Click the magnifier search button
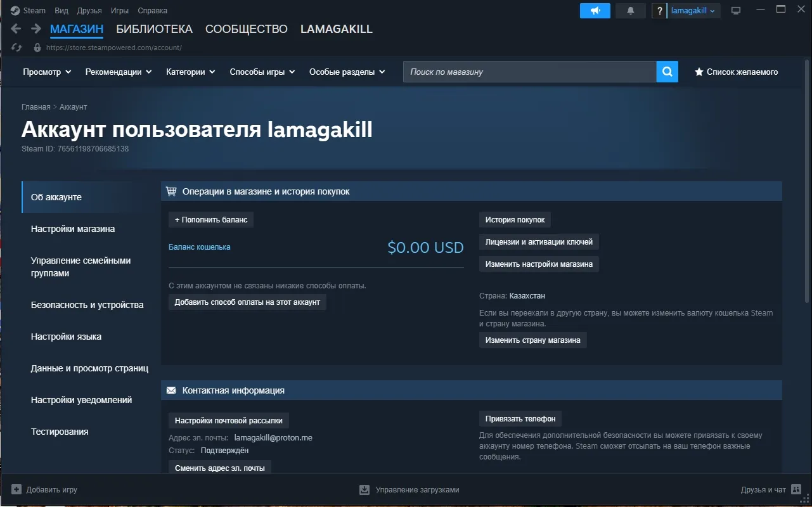 (667, 72)
